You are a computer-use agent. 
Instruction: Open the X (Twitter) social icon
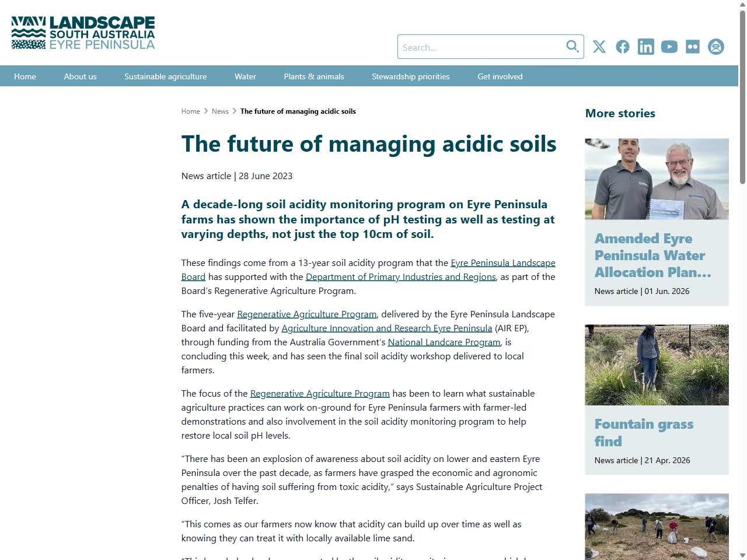(599, 47)
